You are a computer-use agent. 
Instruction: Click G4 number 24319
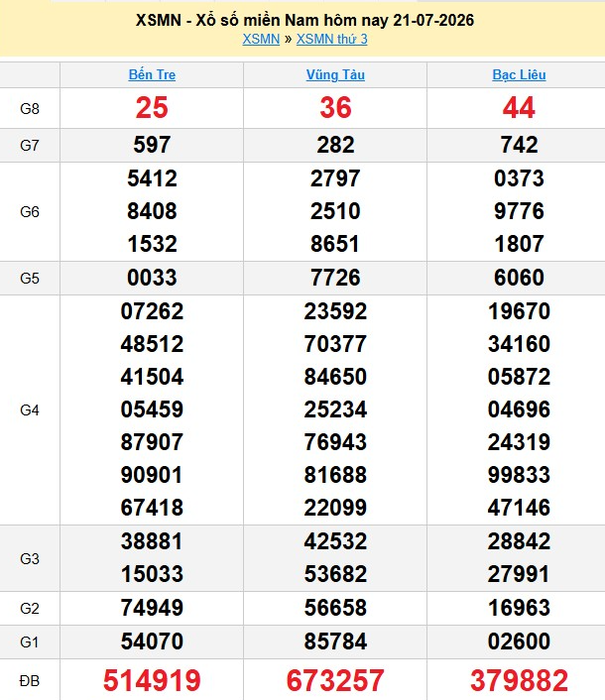[x=519, y=442]
